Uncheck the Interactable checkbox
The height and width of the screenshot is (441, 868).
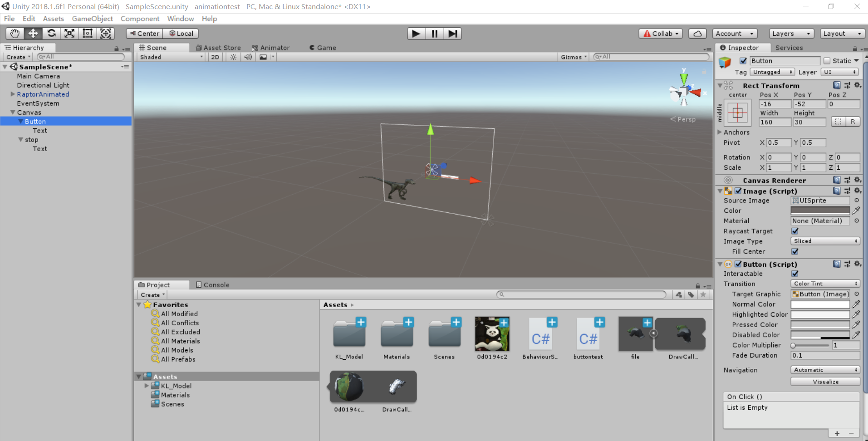(795, 274)
